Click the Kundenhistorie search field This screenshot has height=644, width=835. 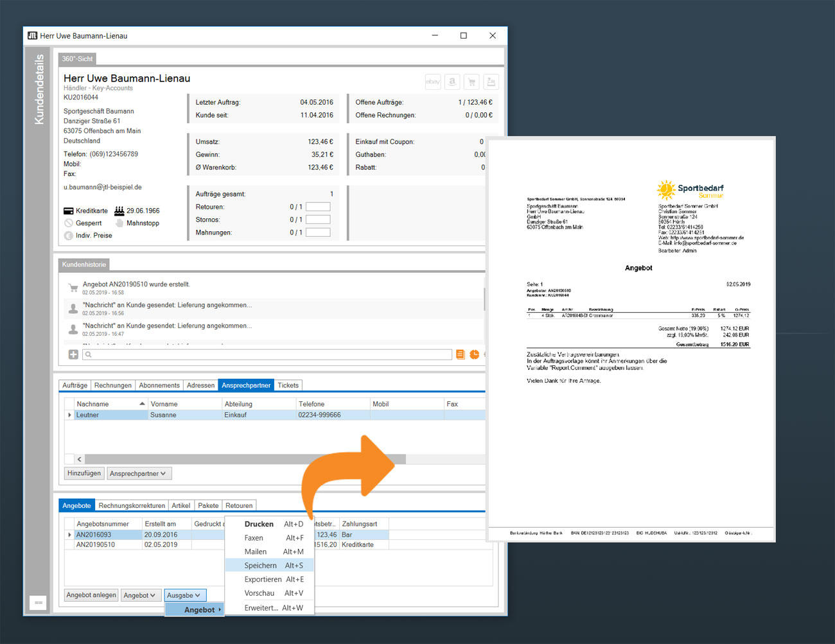click(x=267, y=354)
